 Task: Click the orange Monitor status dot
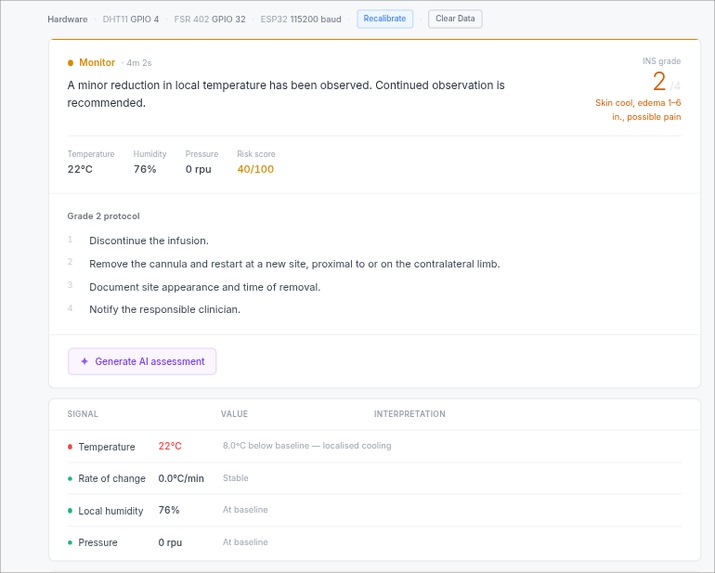click(x=70, y=63)
